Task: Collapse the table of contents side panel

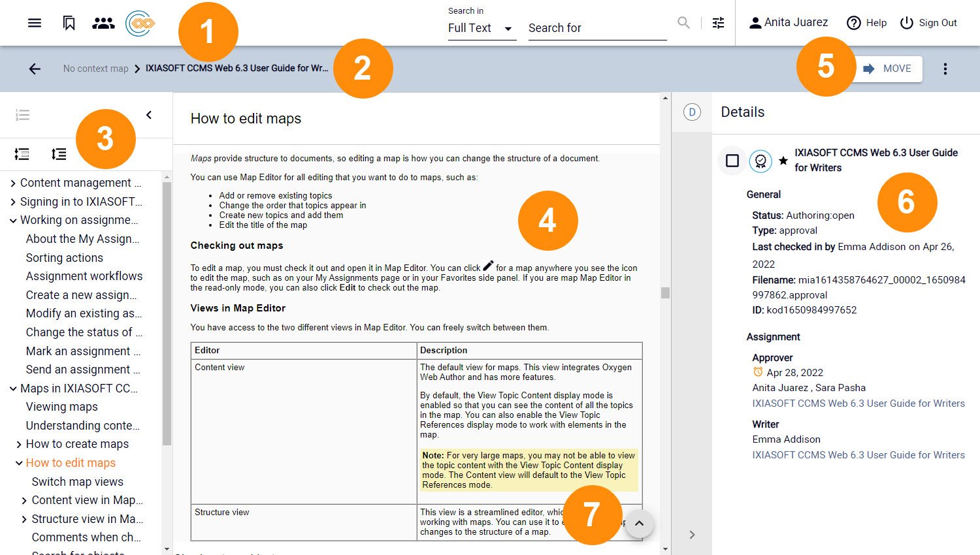Action: click(x=149, y=115)
